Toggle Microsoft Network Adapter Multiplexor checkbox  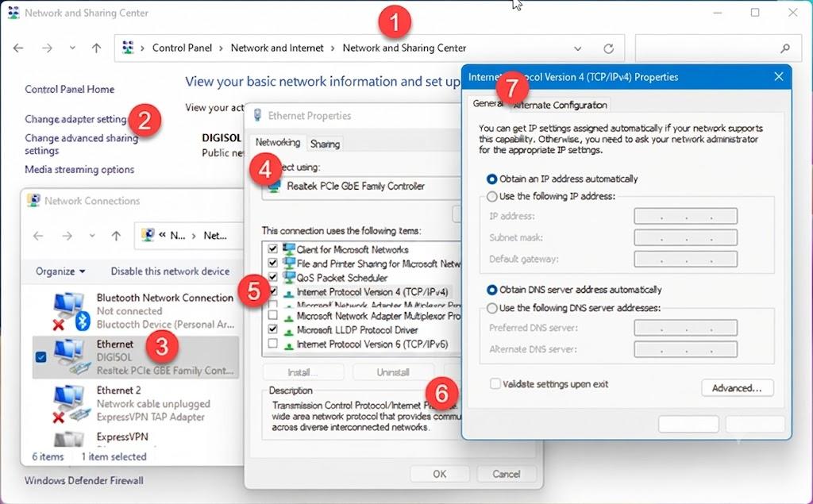click(x=273, y=315)
